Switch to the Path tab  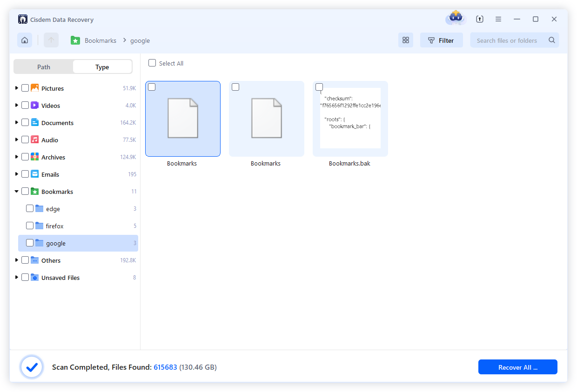click(x=43, y=66)
